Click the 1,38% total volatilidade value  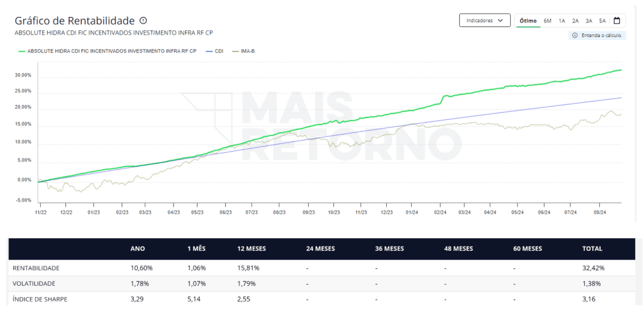point(591,283)
